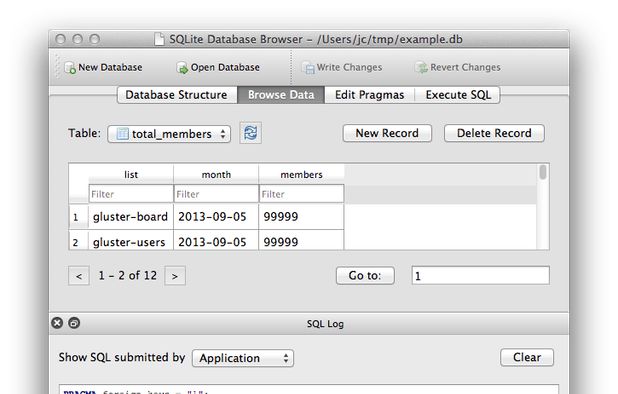The width and height of the screenshot is (618, 394).
Task: Select the gluster-board cell
Action: 131,217
